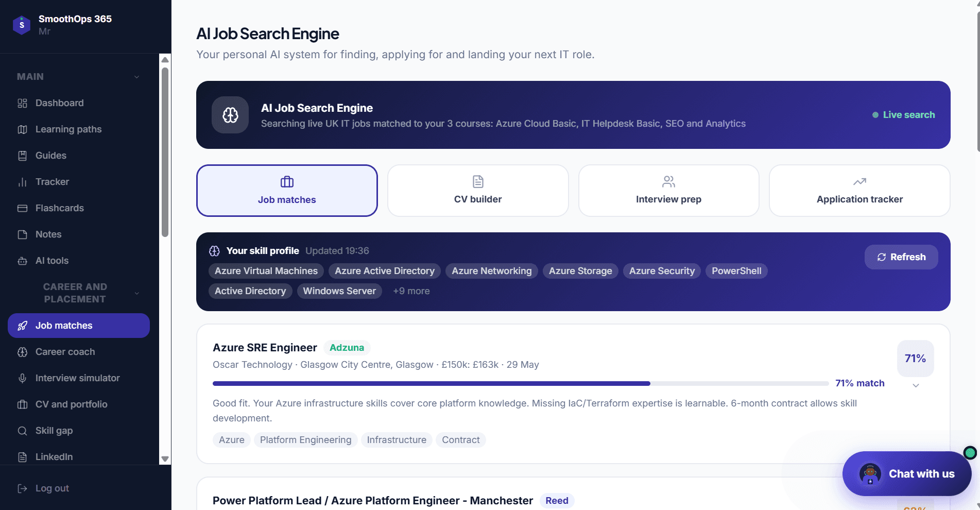Screen dimensions: 980x510
Task: Select the Job matches tab
Action: coord(287,191)
